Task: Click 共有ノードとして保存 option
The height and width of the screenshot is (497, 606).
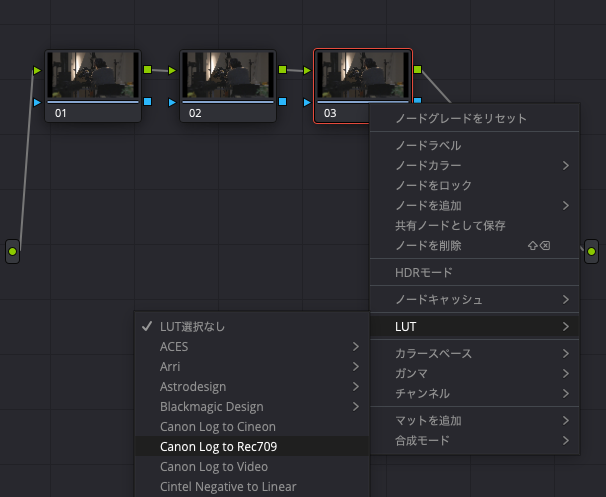Action: click(x=450, y=225)
